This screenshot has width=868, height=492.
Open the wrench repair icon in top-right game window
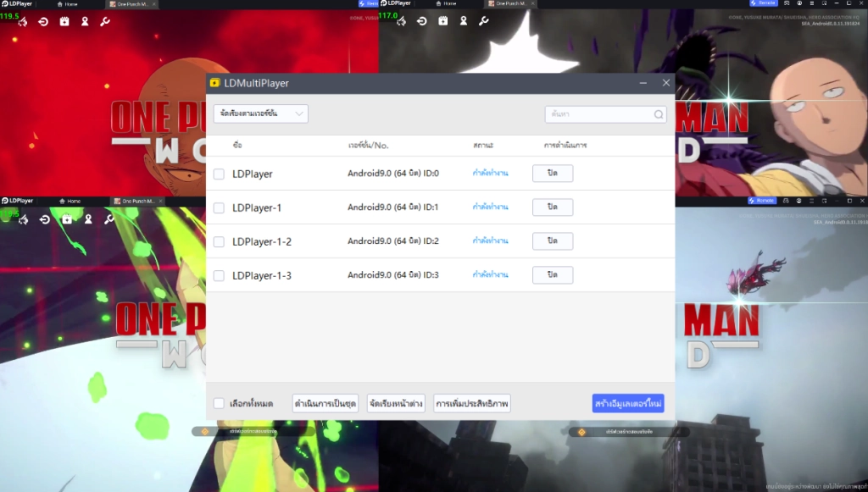[483, 21]
